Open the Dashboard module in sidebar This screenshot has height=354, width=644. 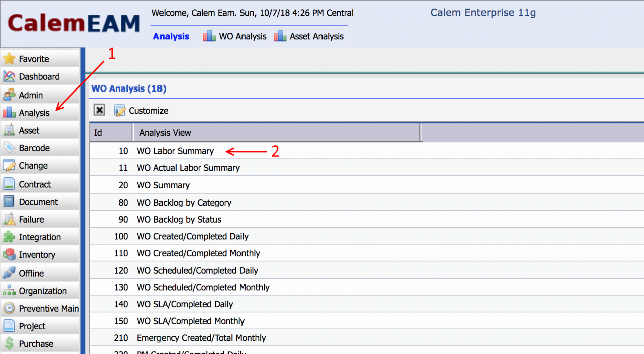click(40, 76)
